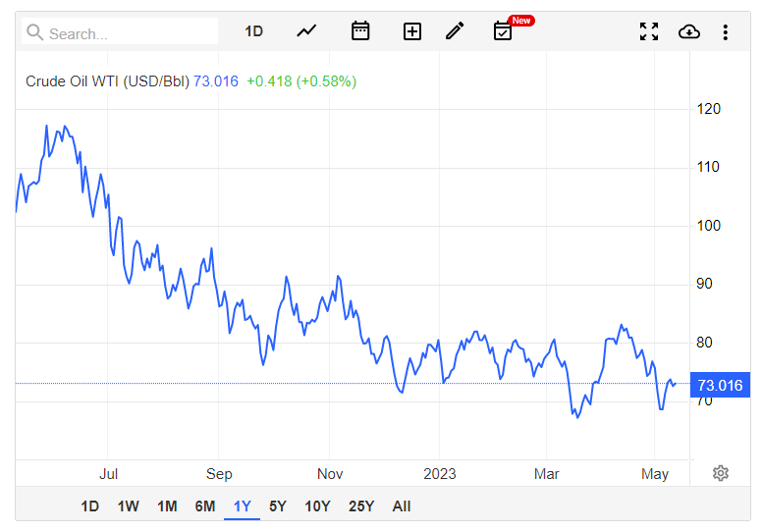Switch to the 5Y range tab
Image resolution: width=762 pixels, height=532 pixels.
278,506
